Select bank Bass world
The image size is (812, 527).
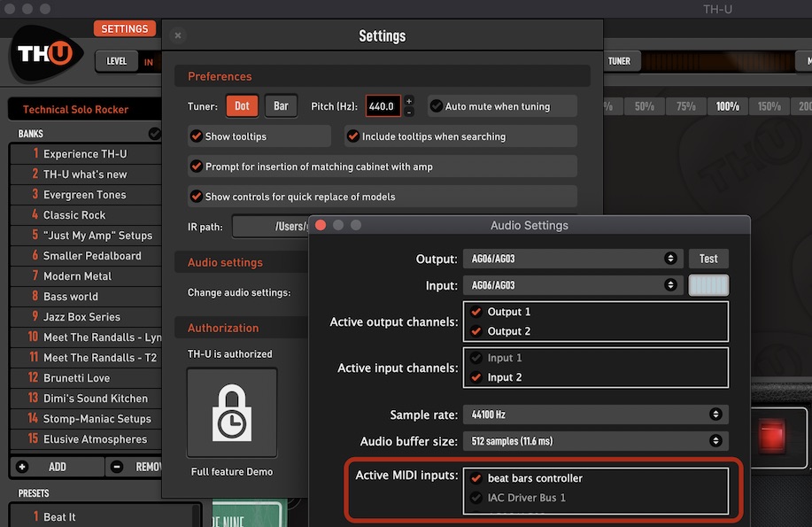click(x=86, y=297)
